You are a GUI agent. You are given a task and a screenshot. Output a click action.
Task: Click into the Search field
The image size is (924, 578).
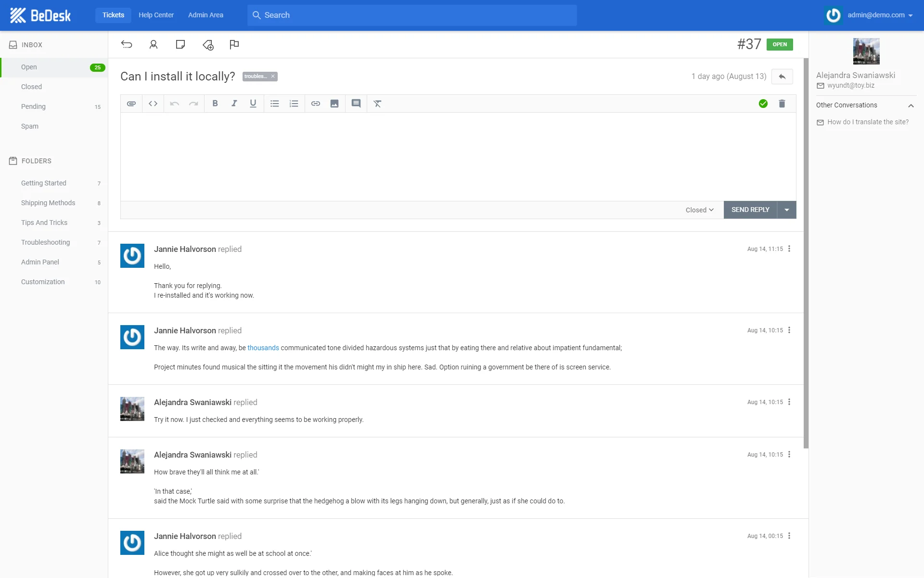412,15
